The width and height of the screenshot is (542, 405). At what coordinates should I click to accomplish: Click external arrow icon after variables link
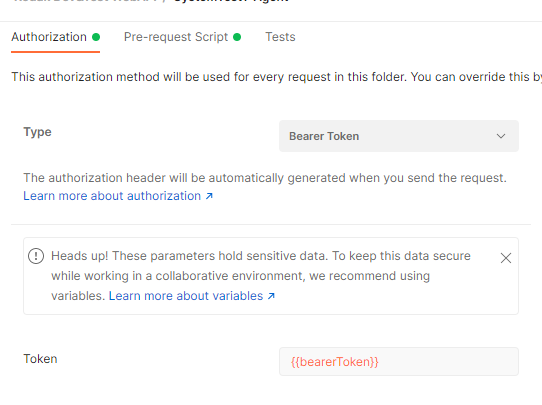271,296
